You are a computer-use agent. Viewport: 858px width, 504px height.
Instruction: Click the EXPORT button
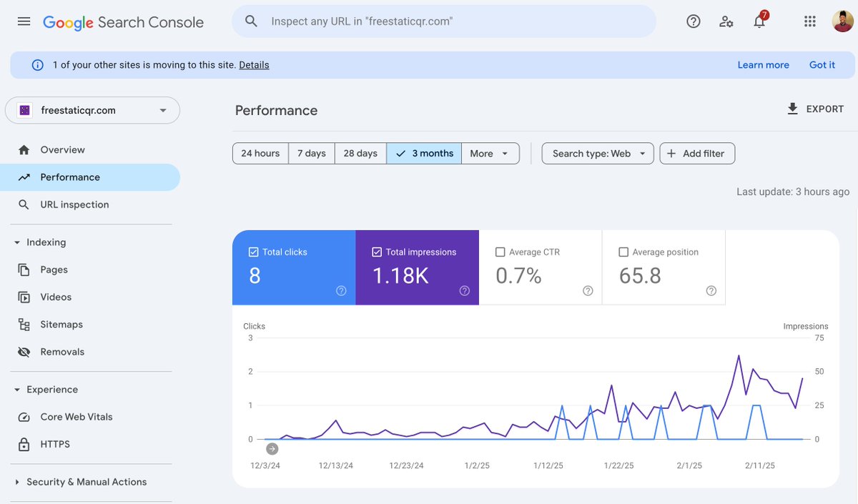tap(815, 109)
